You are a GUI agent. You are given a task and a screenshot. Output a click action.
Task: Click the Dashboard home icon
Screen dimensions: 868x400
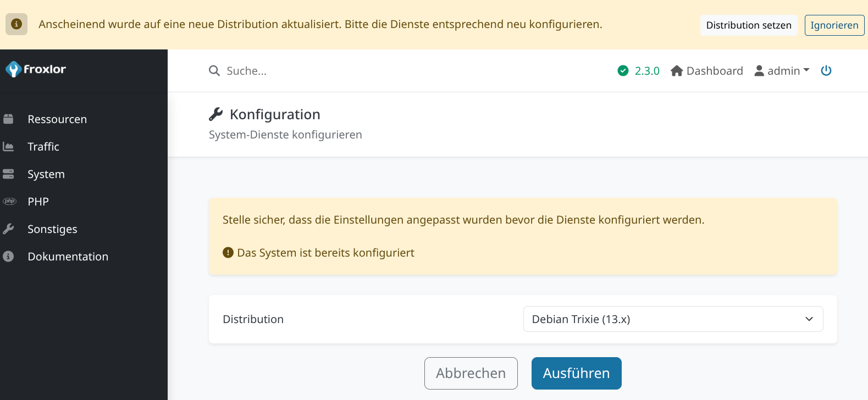click(677, 71)
